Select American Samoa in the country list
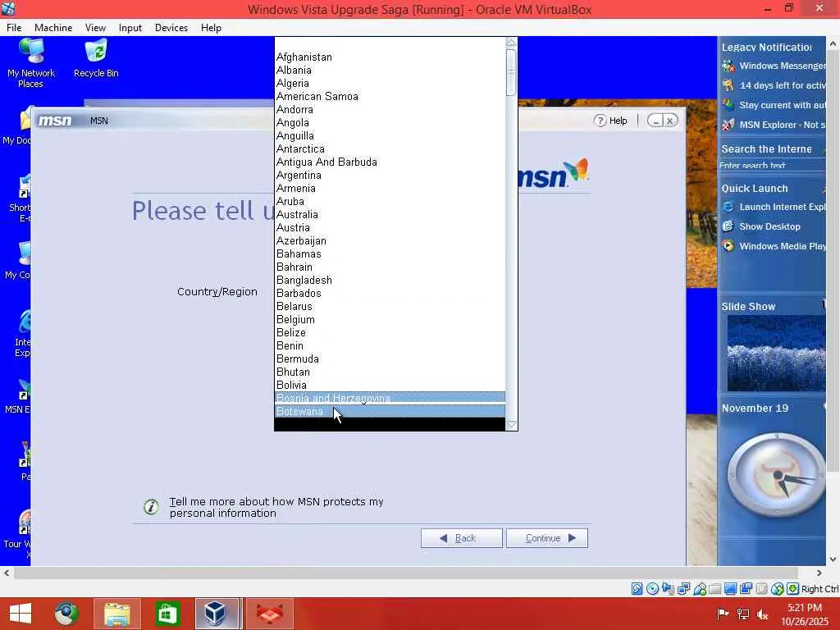This screenshot has width=840, height=630. point(390,97)
